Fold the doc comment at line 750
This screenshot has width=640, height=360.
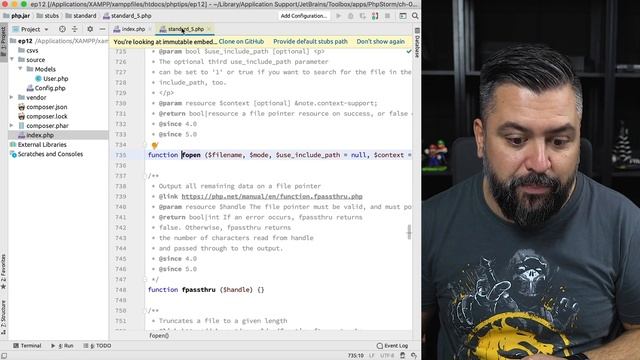pos(145,311)
